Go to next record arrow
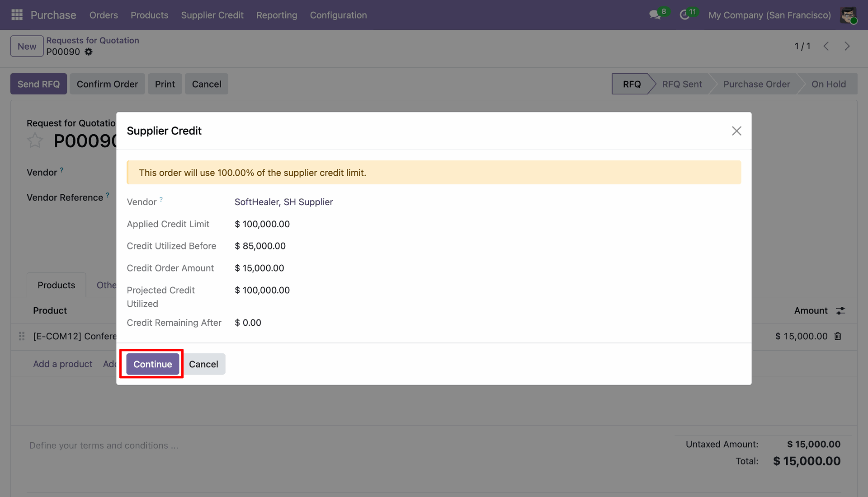868x497 pixels. (x=847, y=46)
